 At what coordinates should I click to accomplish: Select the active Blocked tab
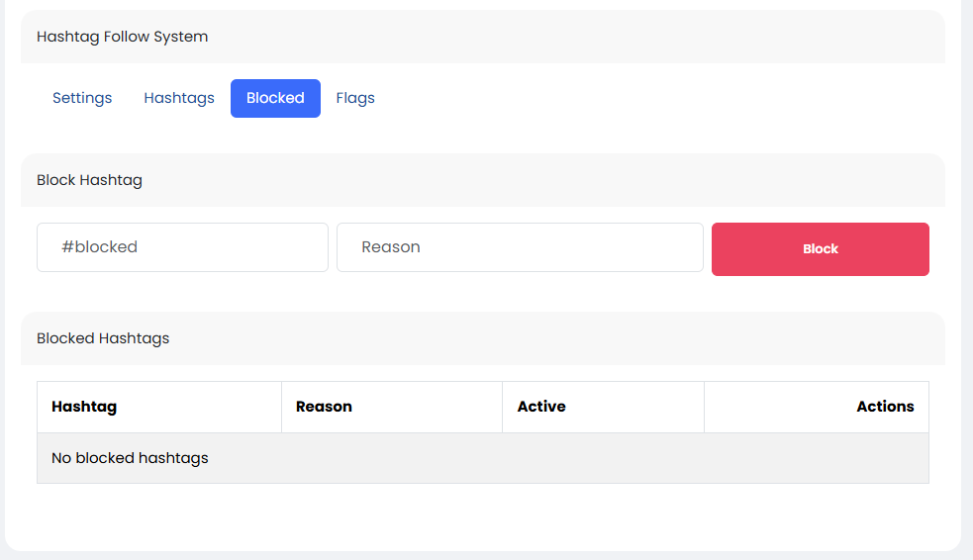(275, 98)
